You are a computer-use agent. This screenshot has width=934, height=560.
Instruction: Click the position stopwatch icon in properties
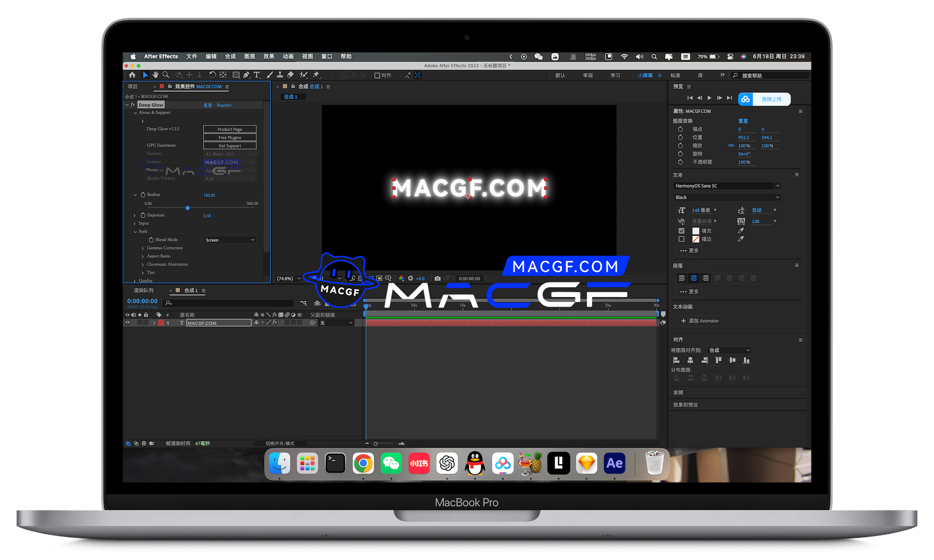pos(680,138)
